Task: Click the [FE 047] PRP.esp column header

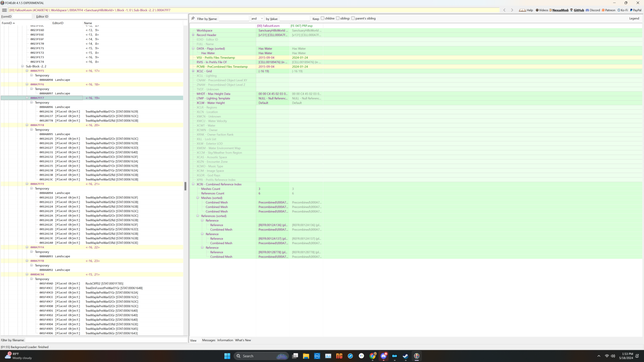Action: pos(306,26)
